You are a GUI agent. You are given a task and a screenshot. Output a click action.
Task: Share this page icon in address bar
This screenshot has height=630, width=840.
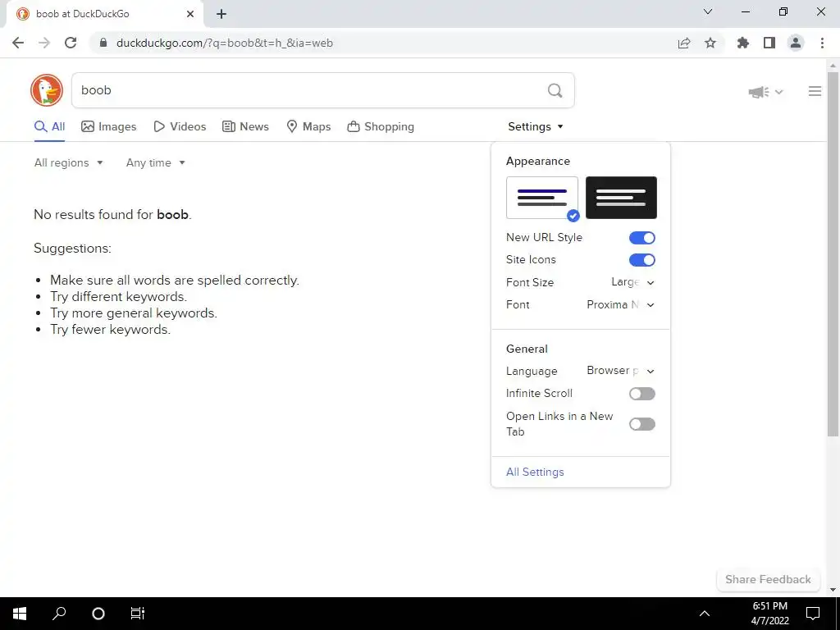(684, 43)
